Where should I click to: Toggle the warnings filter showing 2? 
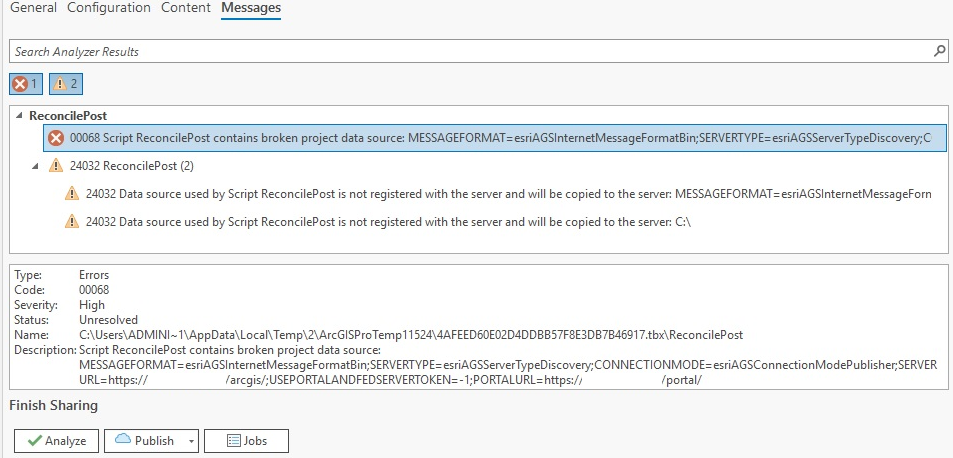point(66,84)
